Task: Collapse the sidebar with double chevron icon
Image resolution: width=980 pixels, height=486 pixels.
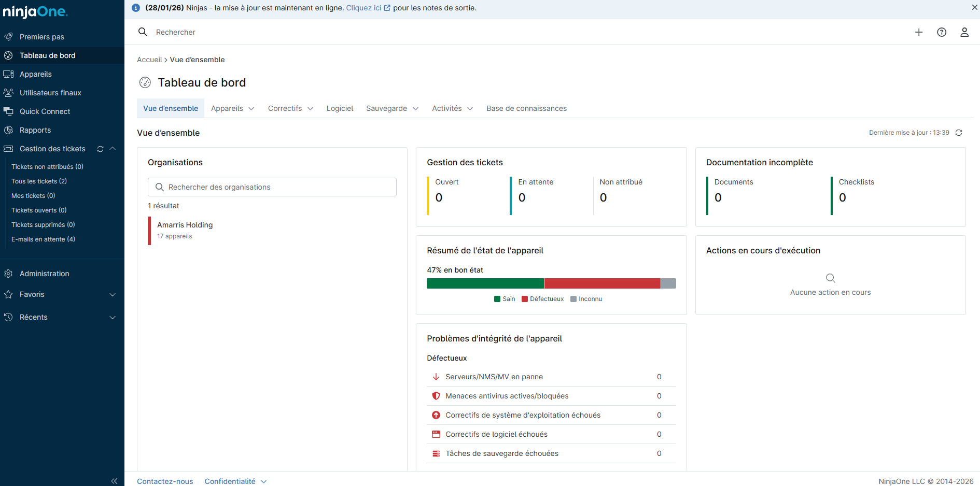Action: tap(114, 481)
